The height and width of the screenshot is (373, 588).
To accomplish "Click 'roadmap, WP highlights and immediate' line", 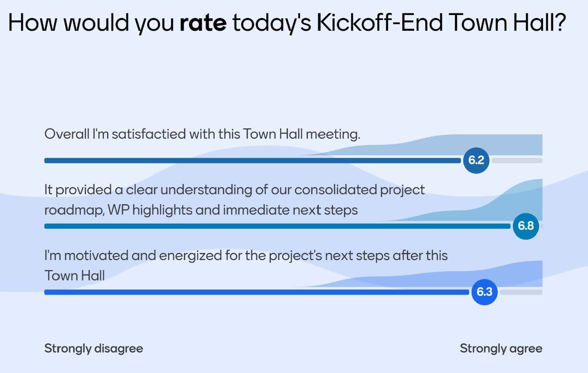I will pos(201,210).
